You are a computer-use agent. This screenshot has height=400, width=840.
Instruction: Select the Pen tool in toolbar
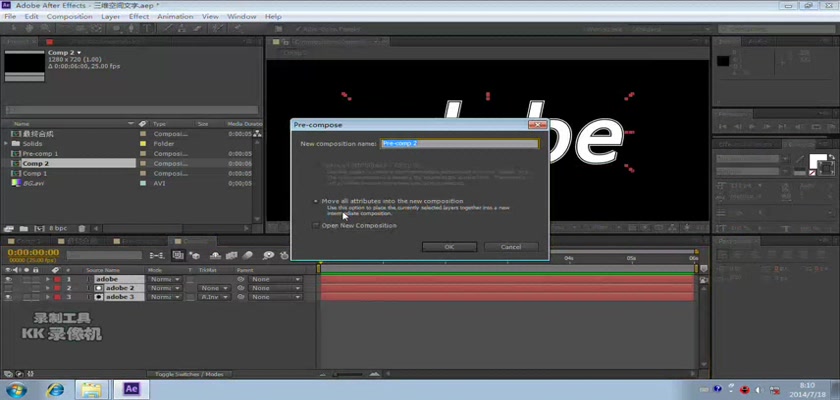(x=131, y=28)
